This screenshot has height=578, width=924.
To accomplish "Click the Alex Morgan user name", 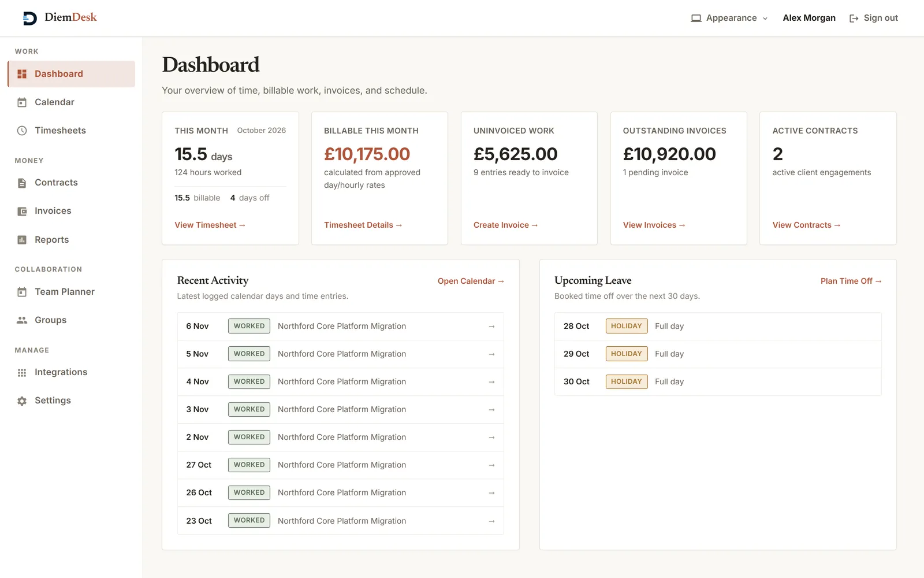I will [809, 18].
